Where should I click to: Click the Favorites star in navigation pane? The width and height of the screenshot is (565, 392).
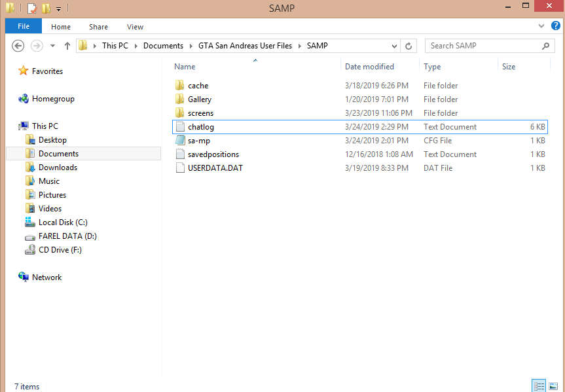23,71
